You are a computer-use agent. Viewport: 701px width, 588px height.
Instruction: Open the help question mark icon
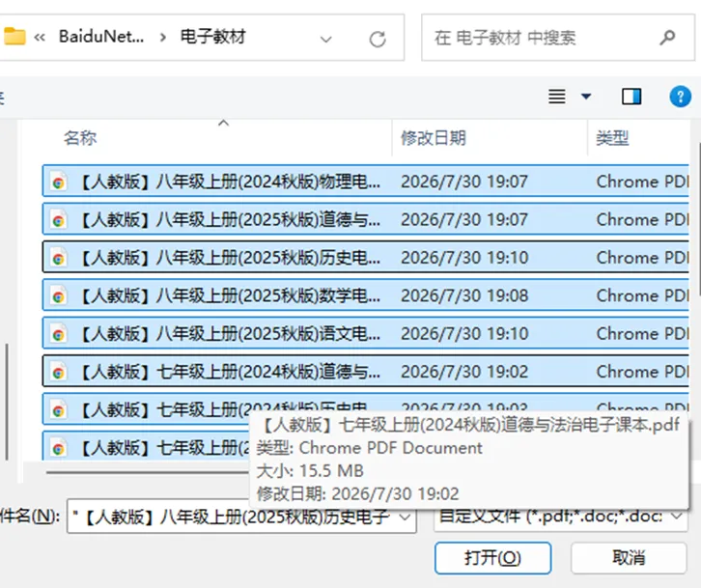tap(680, 97)
